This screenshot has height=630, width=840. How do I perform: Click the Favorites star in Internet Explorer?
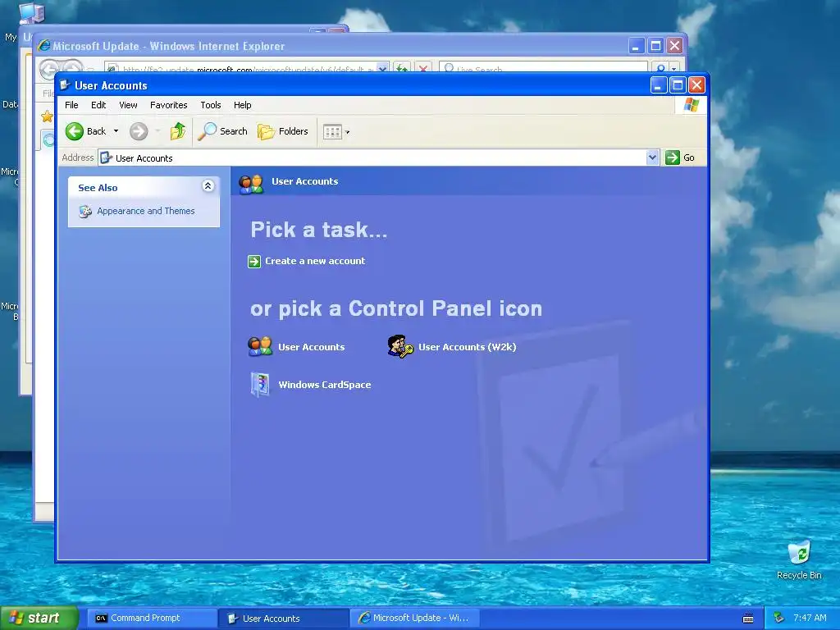pos(47,116)
